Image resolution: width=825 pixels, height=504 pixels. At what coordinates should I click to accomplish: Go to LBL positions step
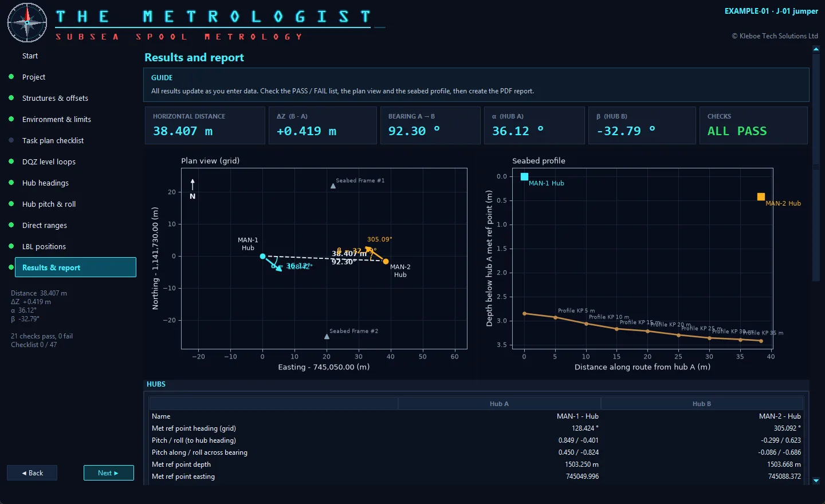point(44,246)
